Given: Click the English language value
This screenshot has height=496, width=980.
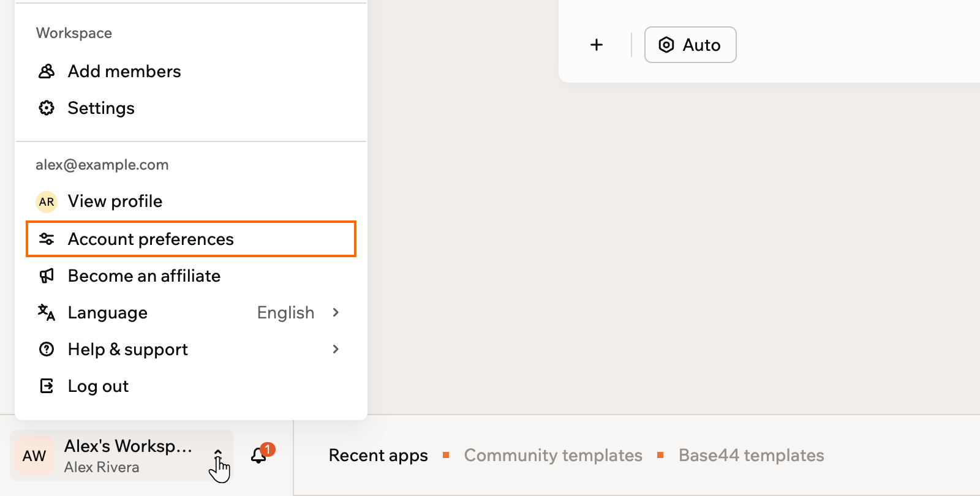Looking at the screenshot, I should coord(285,312).
